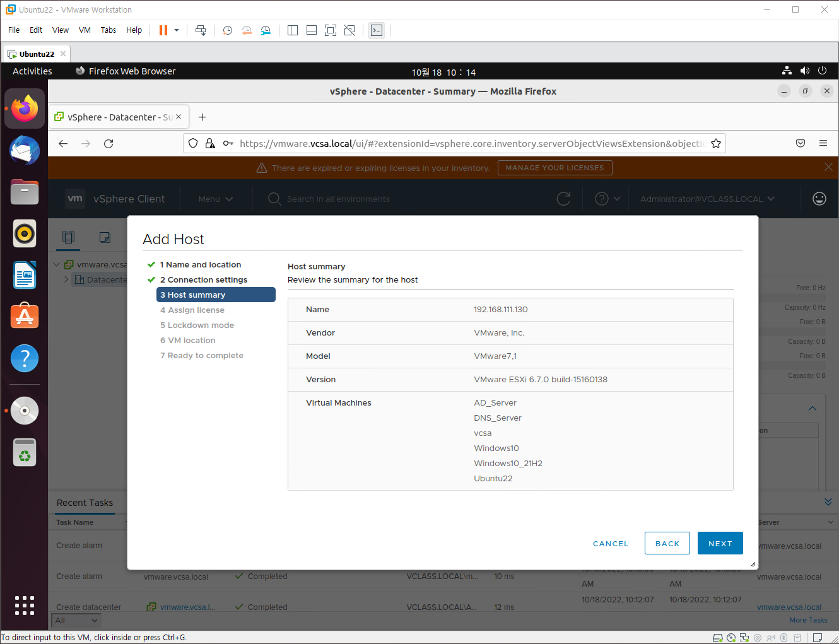Select step 3 Host summary
The height and width of the screenshot is (644, 839).
(216, 295)
